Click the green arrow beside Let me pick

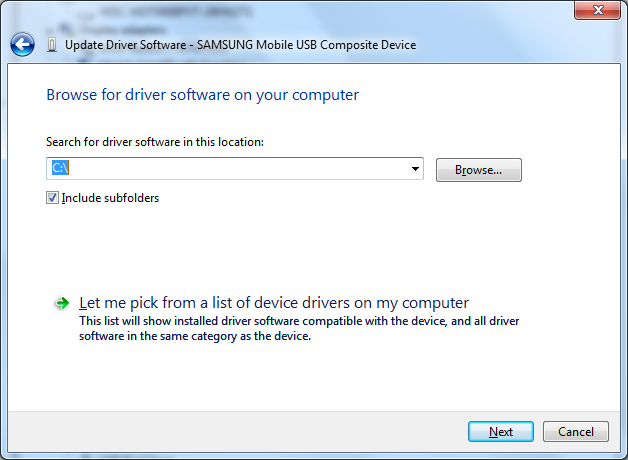pyautogui.click(x=62, y=303)
